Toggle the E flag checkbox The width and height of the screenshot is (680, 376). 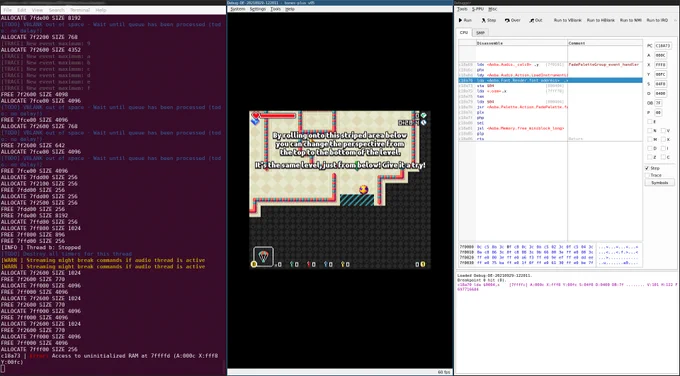tap(650, 122)
